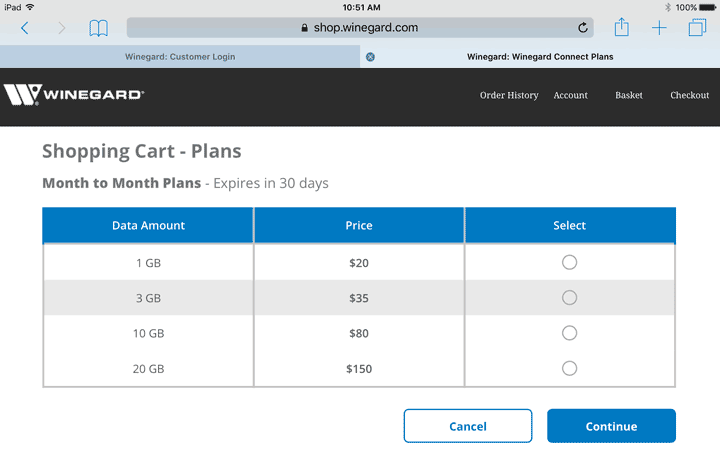Switch to the Customer Login tab

(x=180, y=57)
